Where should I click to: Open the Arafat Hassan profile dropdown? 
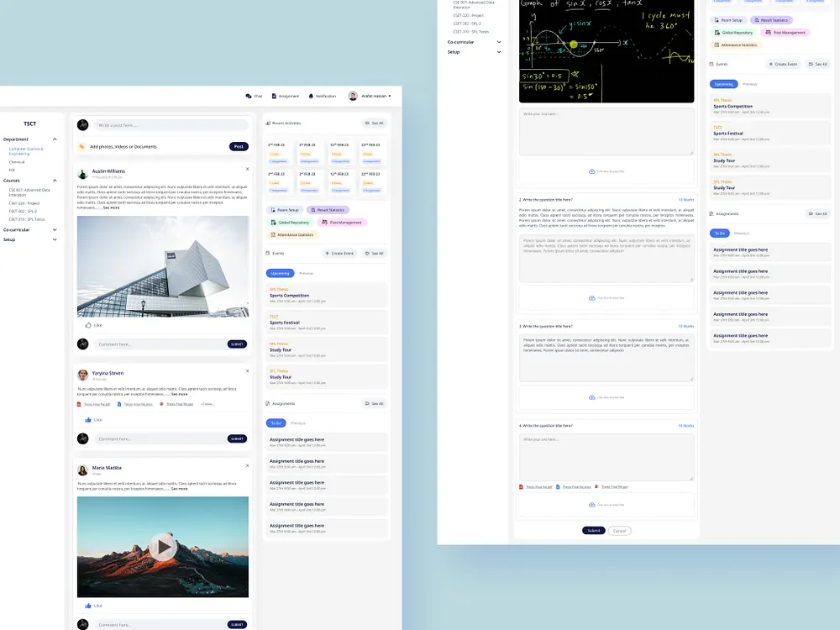[x=370, y=96]
